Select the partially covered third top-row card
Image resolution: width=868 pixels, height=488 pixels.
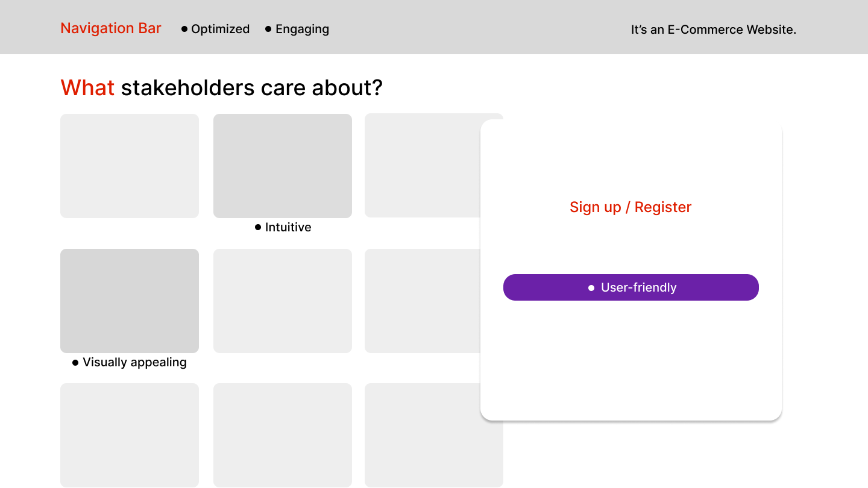(x=422, y=166)
